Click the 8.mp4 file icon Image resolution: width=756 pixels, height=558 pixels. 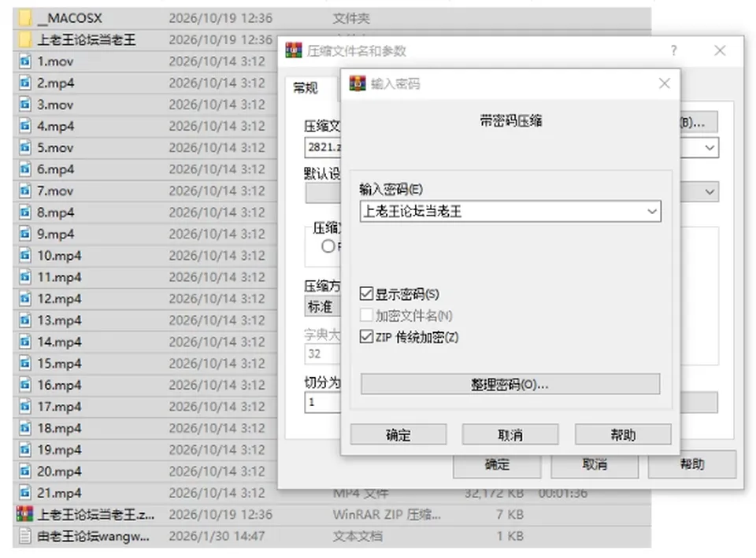pos(25,212)
